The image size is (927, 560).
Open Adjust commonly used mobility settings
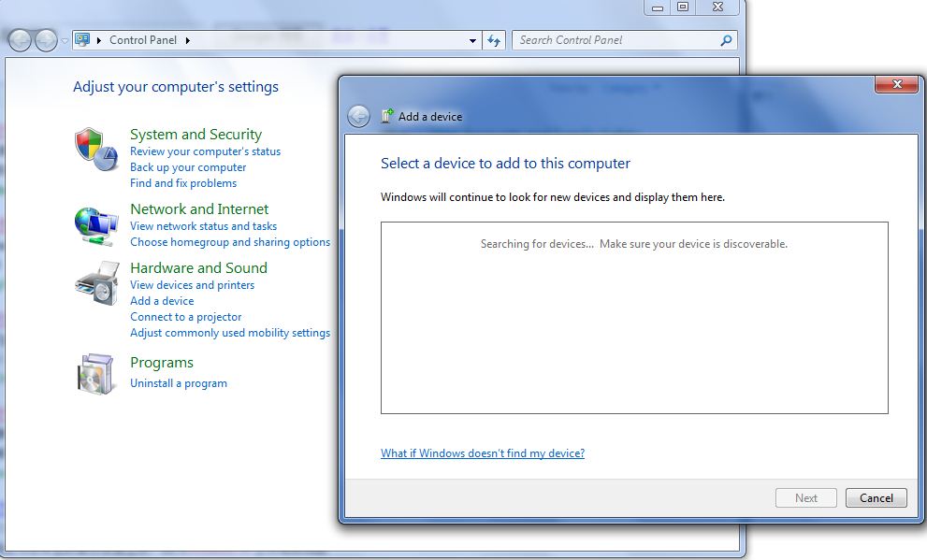230,333
